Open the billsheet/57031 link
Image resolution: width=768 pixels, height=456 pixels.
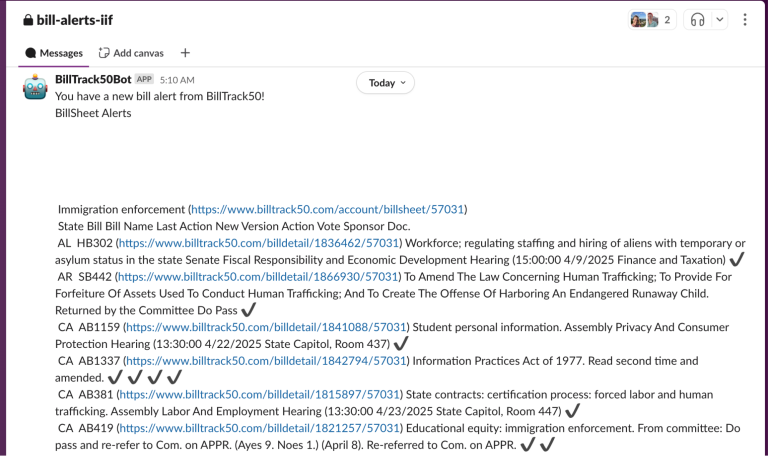point(327,210)
